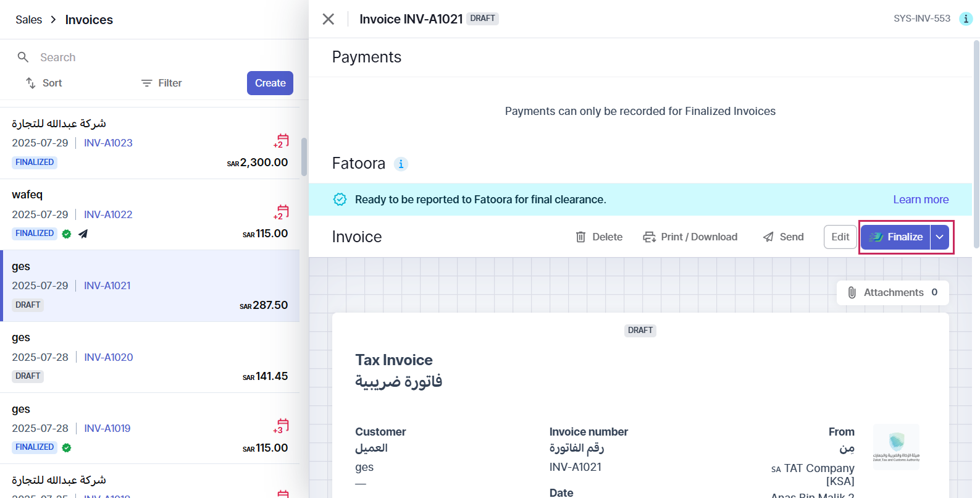The width and height of the screenshot is (980, 498).
Task: Click the Sort arrows icon
Action: 30,83
